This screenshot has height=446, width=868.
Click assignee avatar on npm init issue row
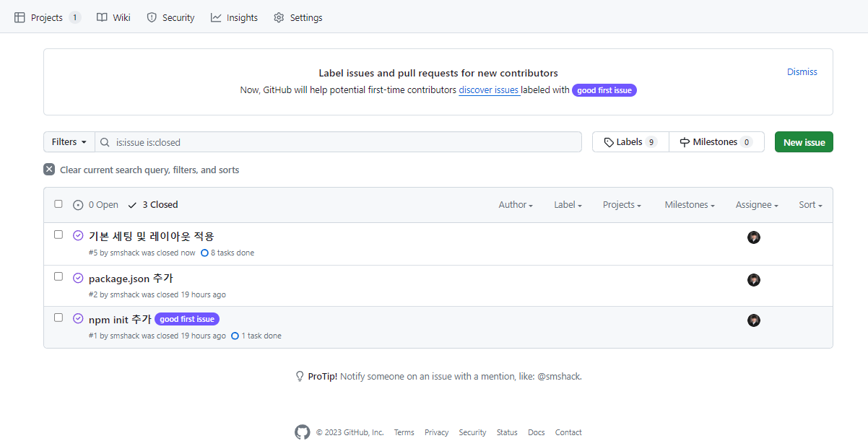coord(754,320)
